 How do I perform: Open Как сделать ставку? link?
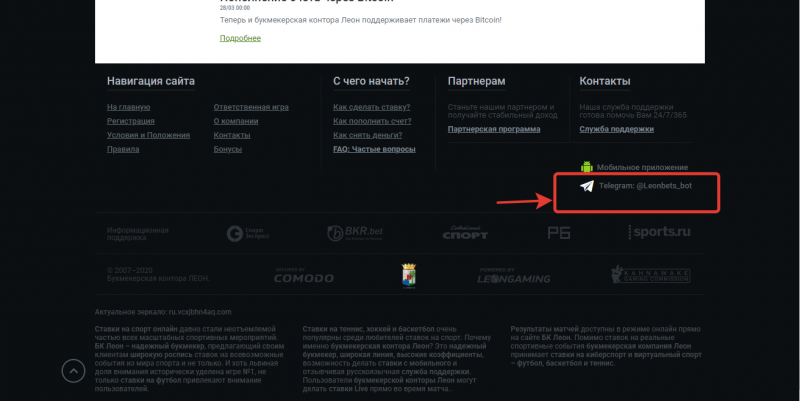point(371,107)
